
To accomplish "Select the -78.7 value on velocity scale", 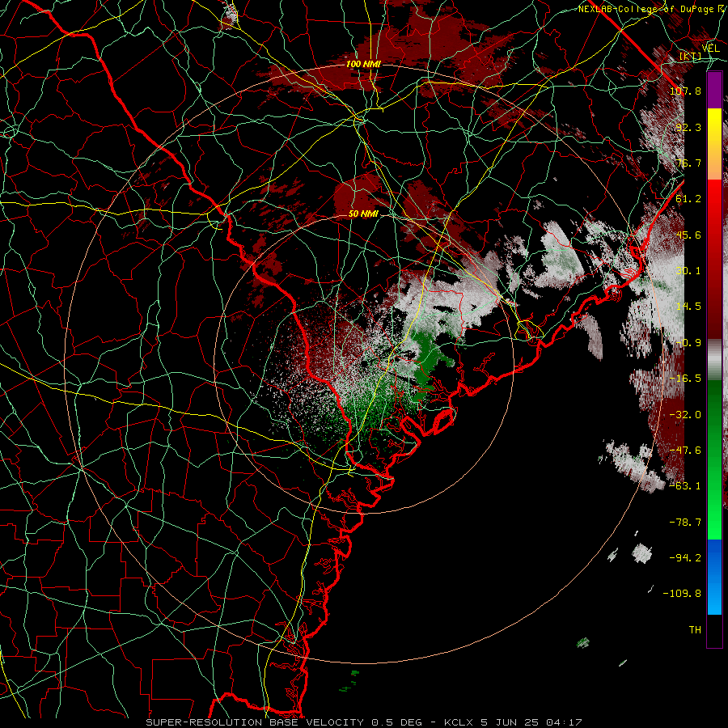I will pyautogui.click(x=685, y=523).
